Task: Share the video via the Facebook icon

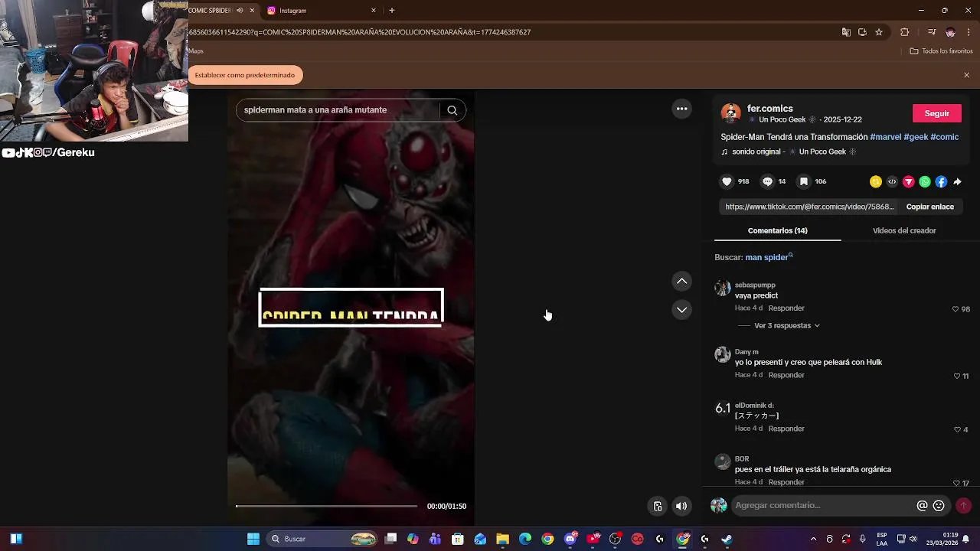Action: [941, 181]
